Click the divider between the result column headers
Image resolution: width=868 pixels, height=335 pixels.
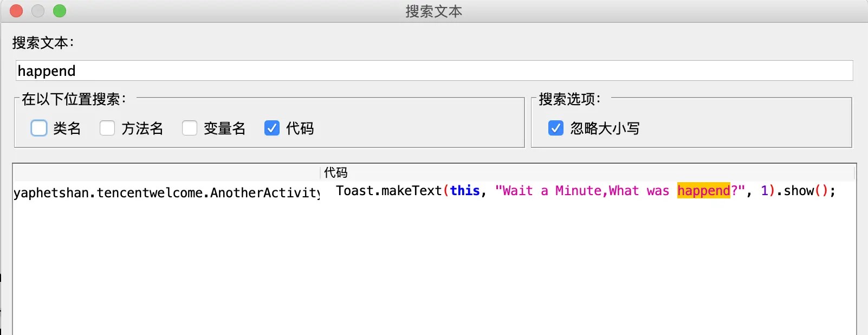click(x=321, y=172)
